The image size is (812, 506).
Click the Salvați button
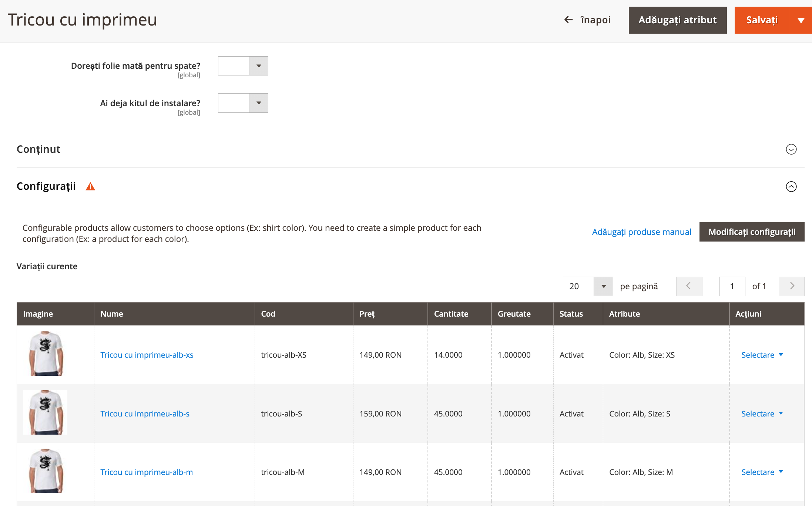[x=762, y=20]
